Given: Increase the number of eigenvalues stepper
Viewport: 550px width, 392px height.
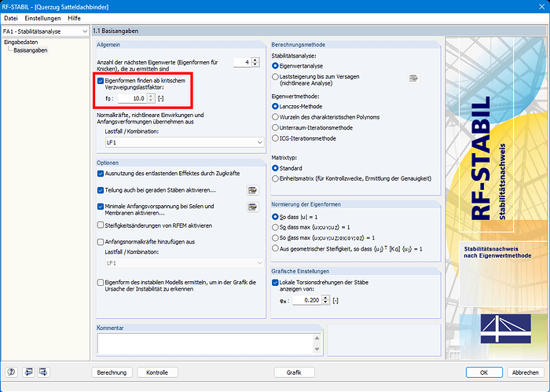Looking at the screenshot, I should pos(255,60).
